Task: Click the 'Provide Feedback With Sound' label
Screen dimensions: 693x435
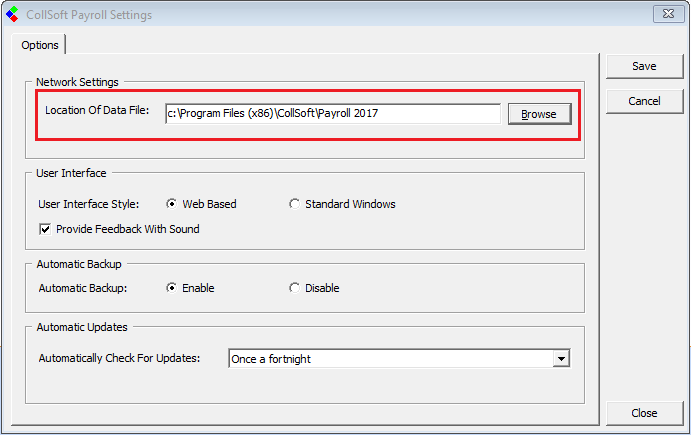Action: pos(128,229)
